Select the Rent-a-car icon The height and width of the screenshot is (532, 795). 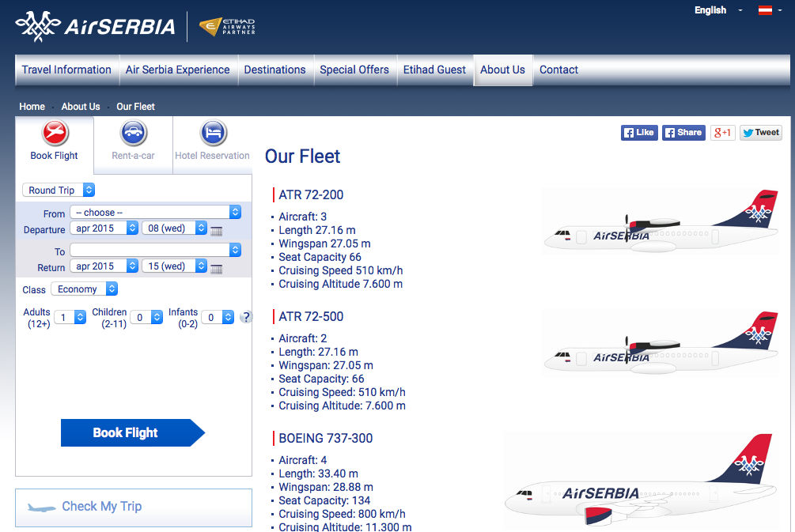pos(134,133)
